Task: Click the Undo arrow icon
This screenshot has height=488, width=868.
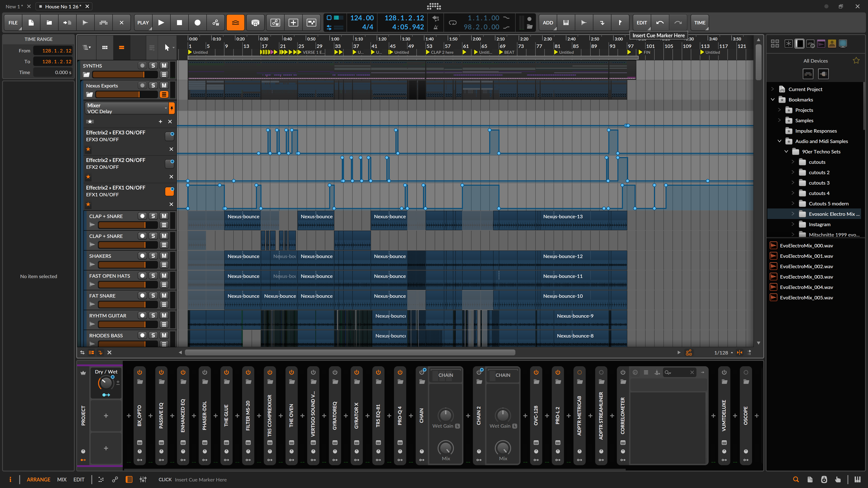Action: coord(660,23)
